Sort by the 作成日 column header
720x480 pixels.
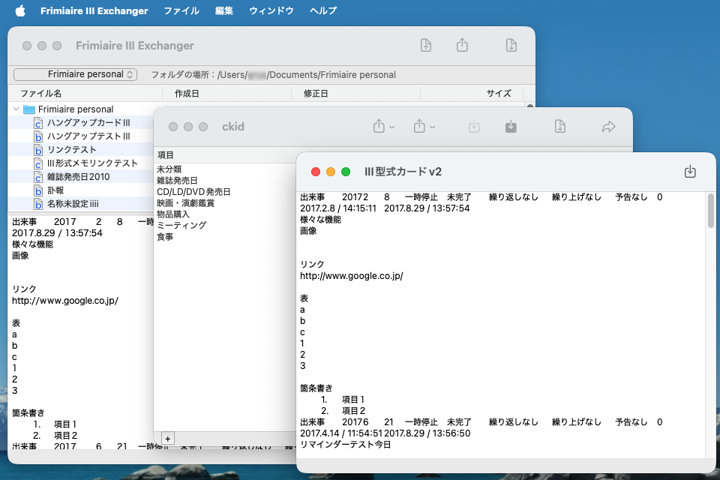[x=187, y=93]
